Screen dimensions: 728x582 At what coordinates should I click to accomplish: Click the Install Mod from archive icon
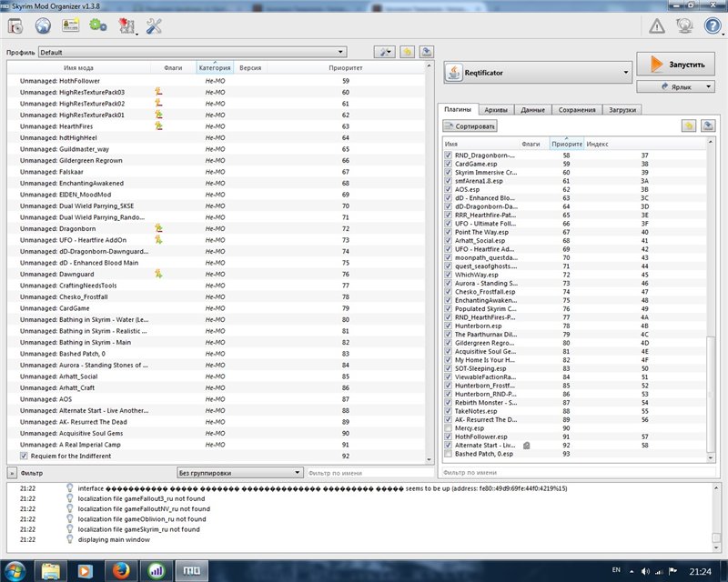pos(15,26)
